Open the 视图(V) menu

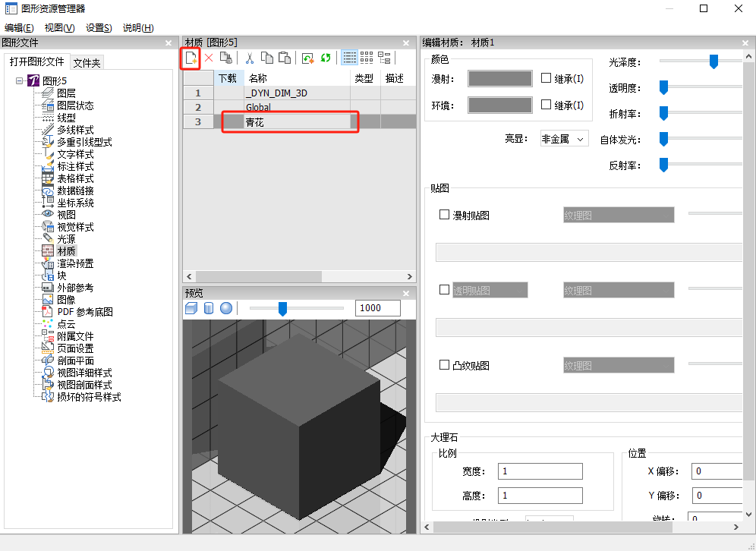(60, 28)
